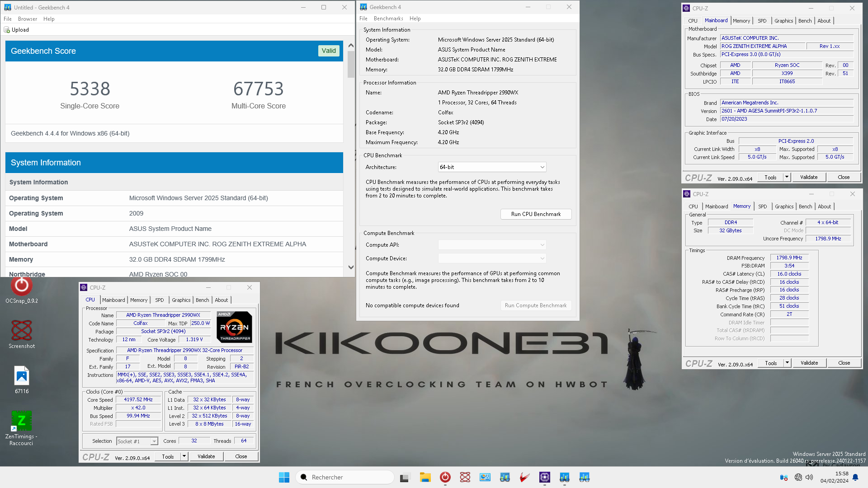Click the Core Voltage 1.319 V value
The height and width of the screenshot is (488, 868).
click(x=194, y=339)
